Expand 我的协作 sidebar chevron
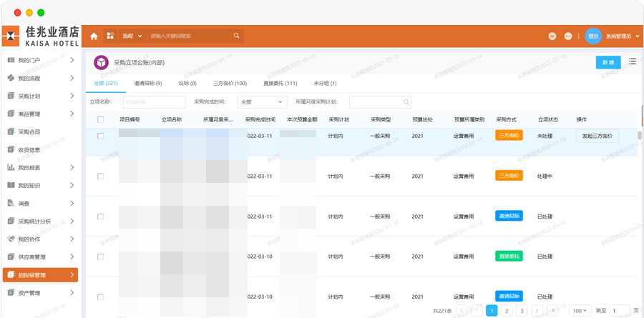Screen dimensions: 644x318 (72, 239)
